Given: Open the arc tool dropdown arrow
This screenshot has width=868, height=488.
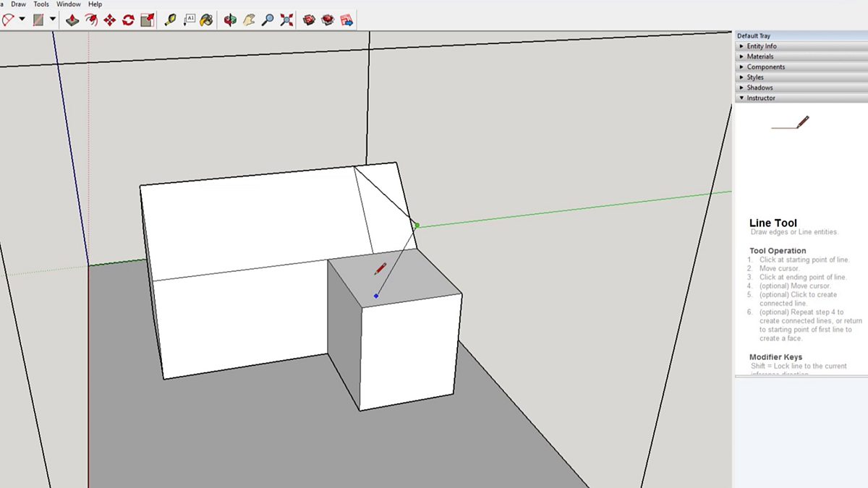Looking at the screenshot, I should pyautogui.click(x=22, y=20).
